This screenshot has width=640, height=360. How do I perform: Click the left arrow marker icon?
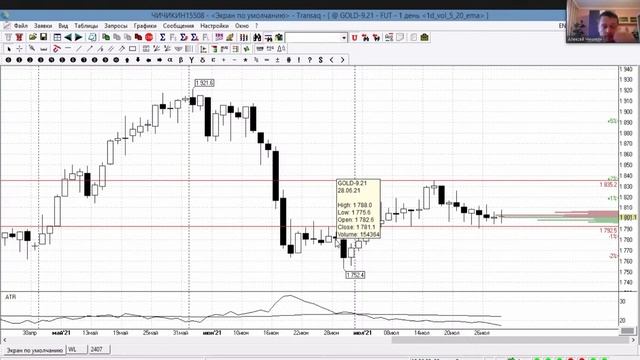[x=149, y=60]
